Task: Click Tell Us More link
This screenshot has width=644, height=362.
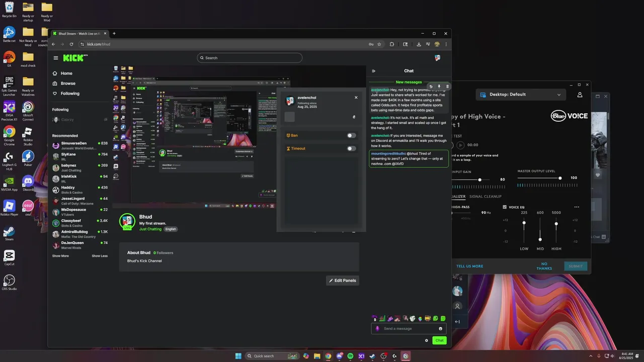Action: click(x=469, y=266)
